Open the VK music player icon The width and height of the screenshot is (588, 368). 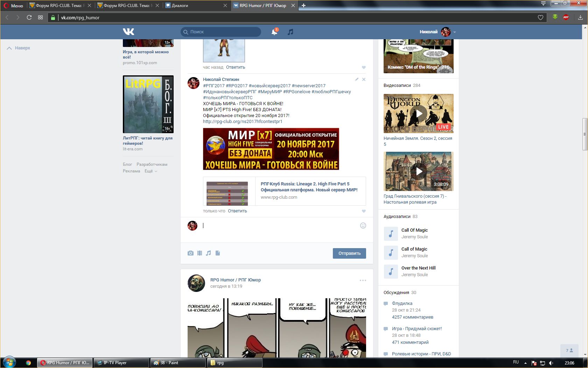(290, 32)
